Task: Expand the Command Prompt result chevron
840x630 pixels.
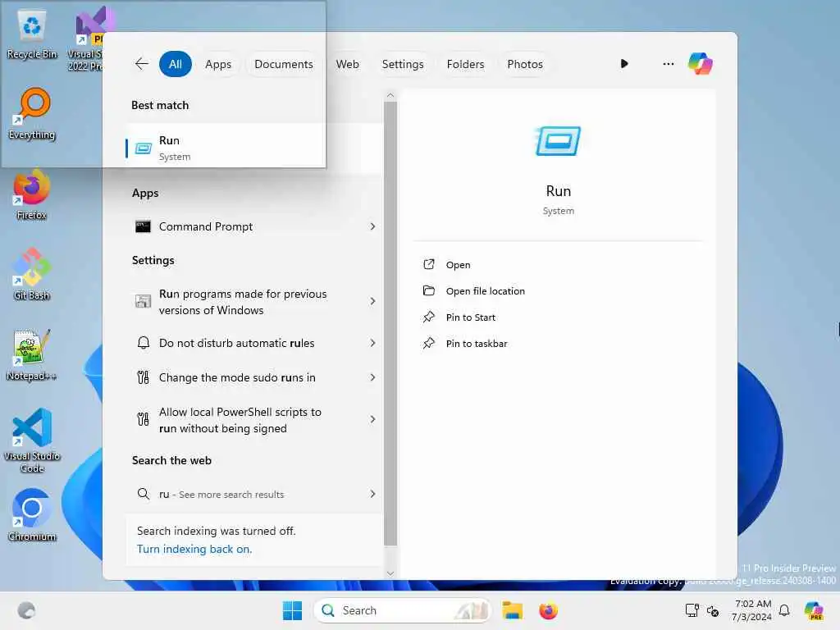Action: click(x=372, y=226)
